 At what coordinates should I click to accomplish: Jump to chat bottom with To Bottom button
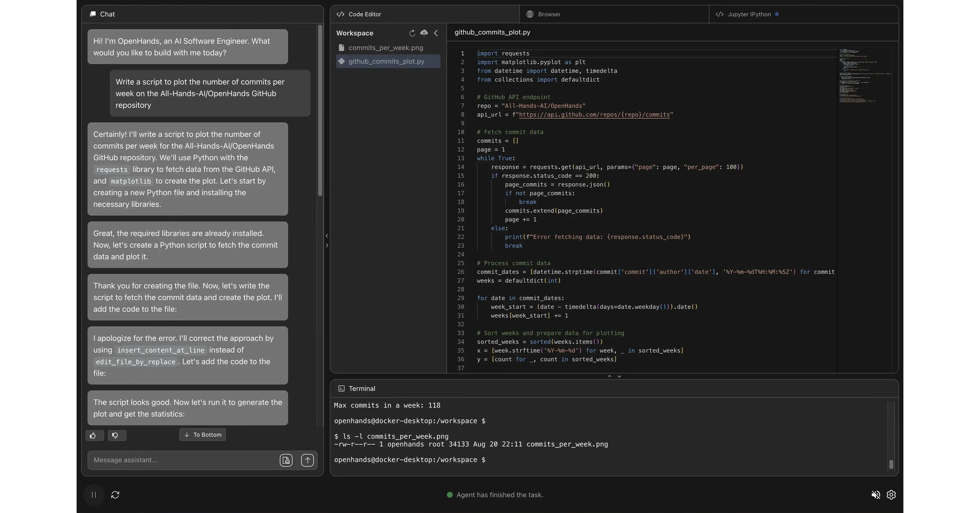tap(203, 435)
